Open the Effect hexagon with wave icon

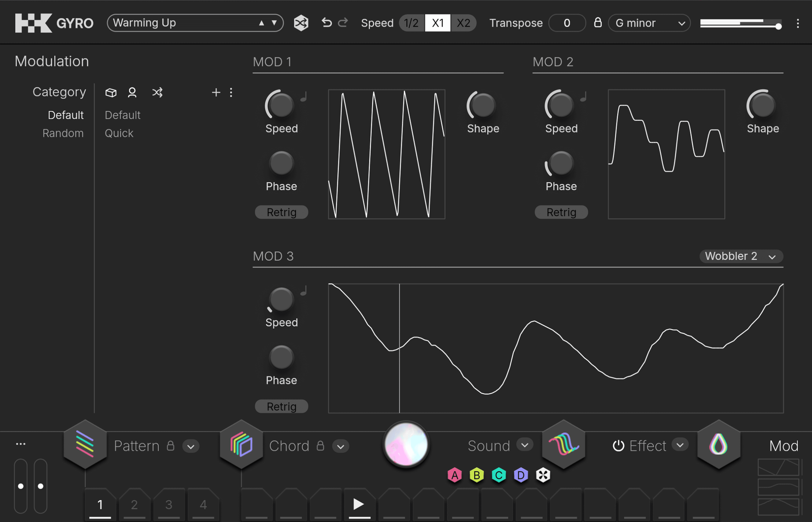click(x=564, y=444)
